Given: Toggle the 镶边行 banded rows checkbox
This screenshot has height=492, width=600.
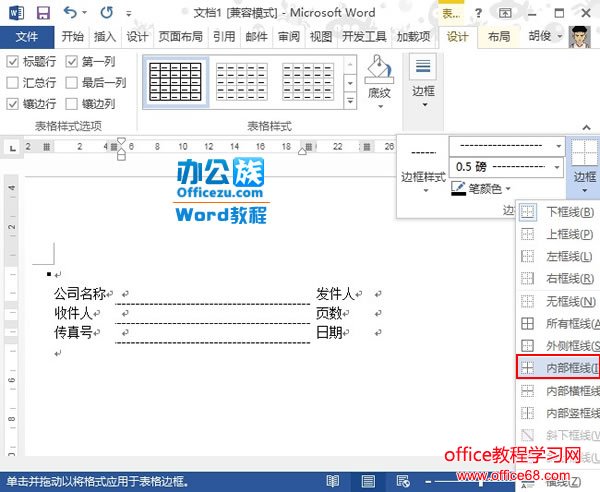Looking at the screenshot, I should tap(13, 104).
